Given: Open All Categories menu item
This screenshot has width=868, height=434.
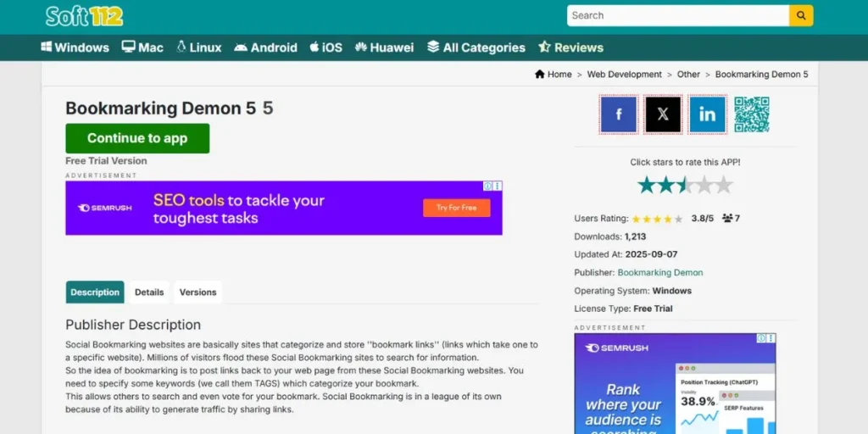Looking at the screenshot, I should (x=476, y=47).
